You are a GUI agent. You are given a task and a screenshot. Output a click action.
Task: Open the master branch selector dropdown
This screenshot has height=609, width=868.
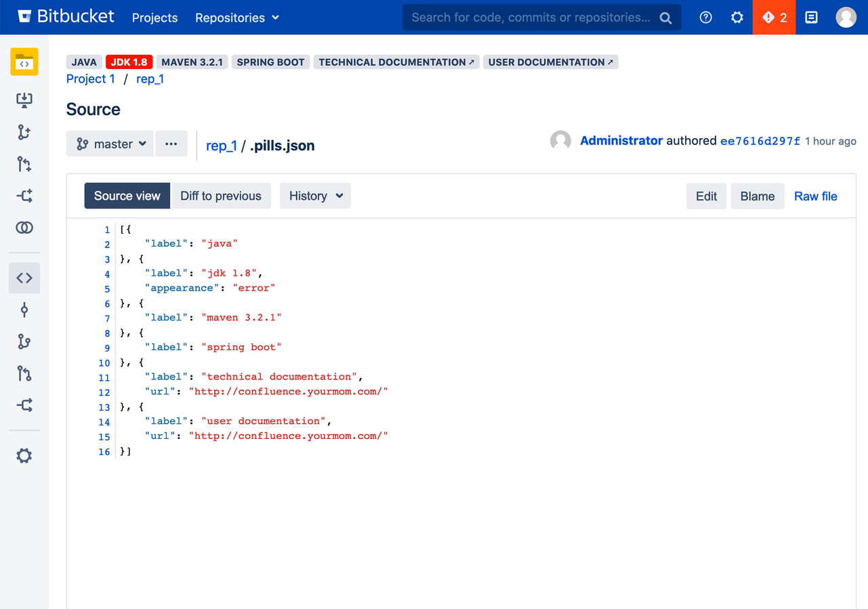click(110, 144)
